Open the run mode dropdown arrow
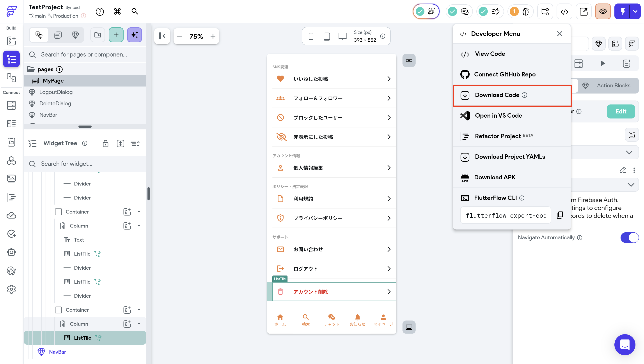The height and width of the screenshot is (364, 644). click(x=635, y=11)
